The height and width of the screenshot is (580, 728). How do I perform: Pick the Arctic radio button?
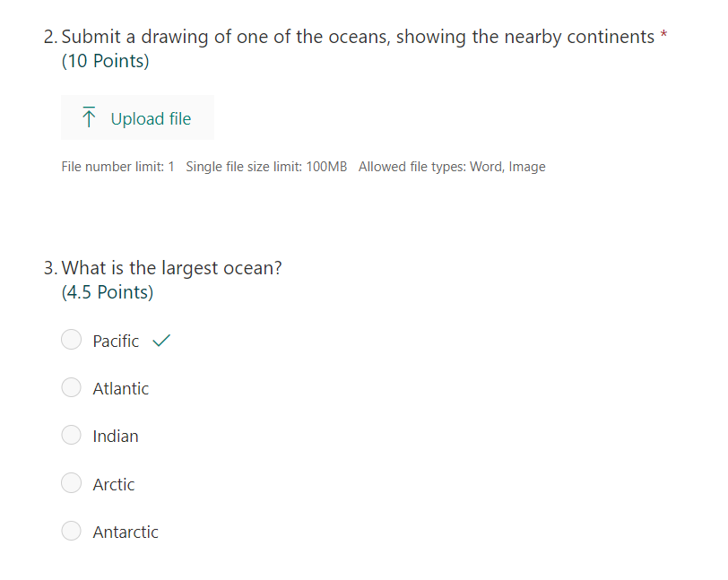click(x=72, y=483)
